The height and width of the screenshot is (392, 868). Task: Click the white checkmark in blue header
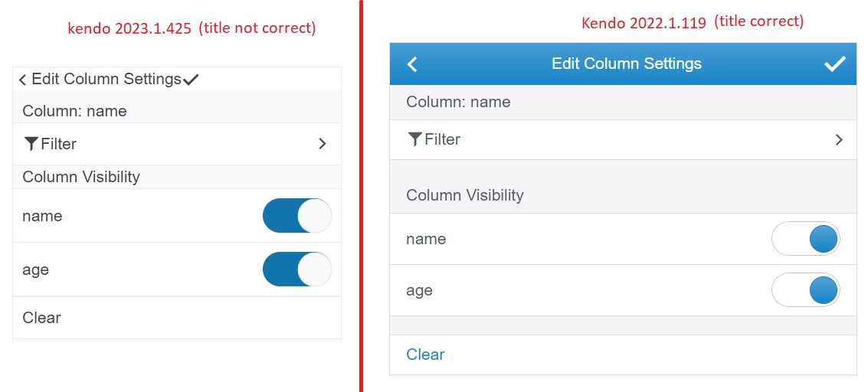[834, 64]
